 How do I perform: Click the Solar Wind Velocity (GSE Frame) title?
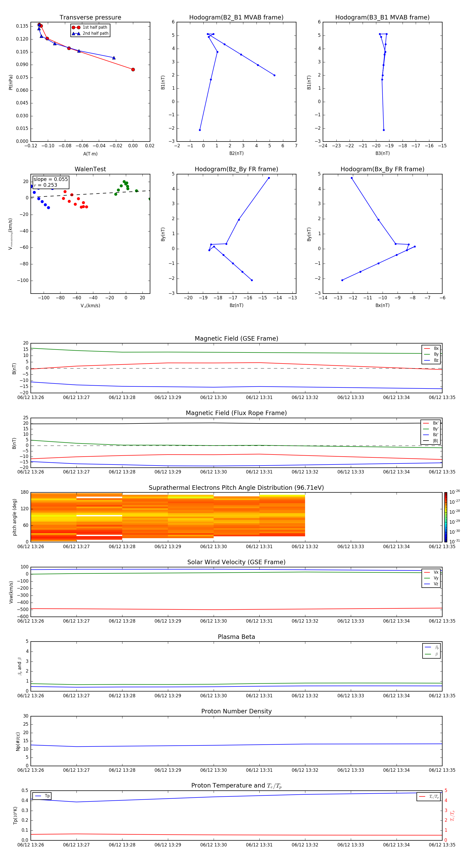[236, 562]
